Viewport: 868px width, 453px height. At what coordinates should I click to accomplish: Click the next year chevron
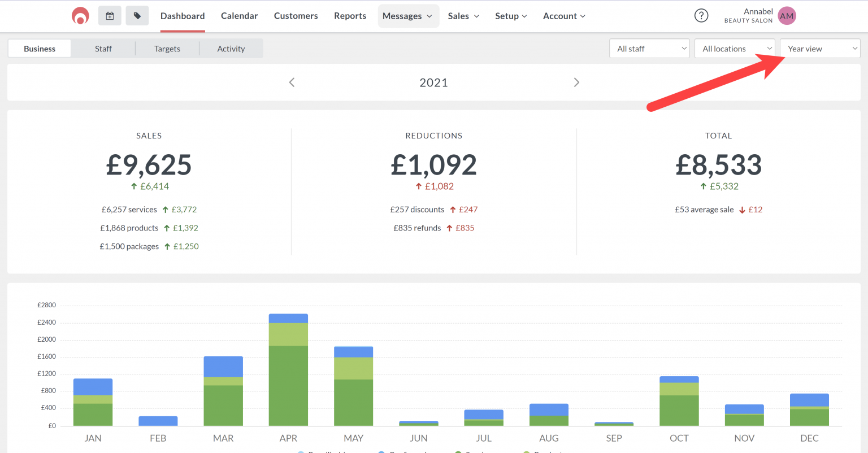point(576,82)
